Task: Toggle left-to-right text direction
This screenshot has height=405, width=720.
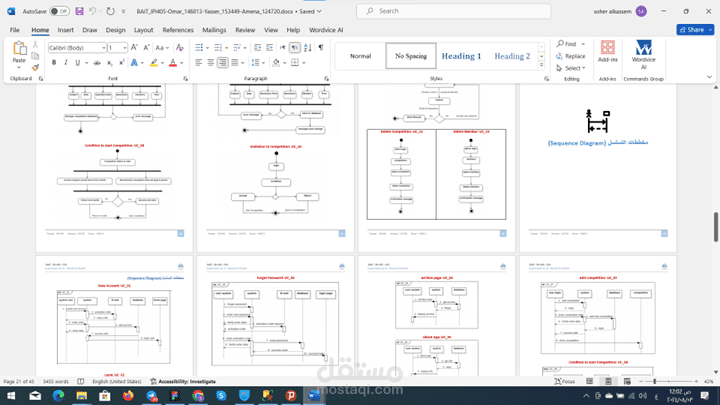Action: coord(282,48)
